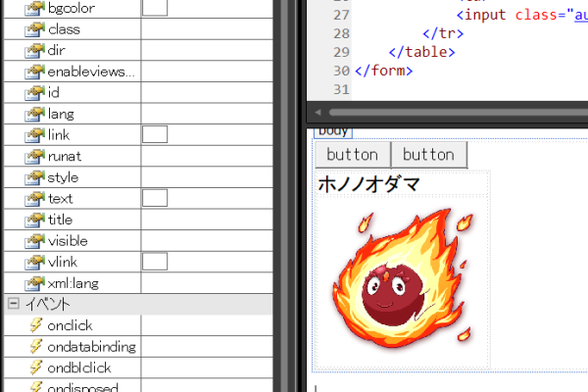The height and width of the screenshot is (392, 588).
Task: Click the second button in design view
Action: 429,155
